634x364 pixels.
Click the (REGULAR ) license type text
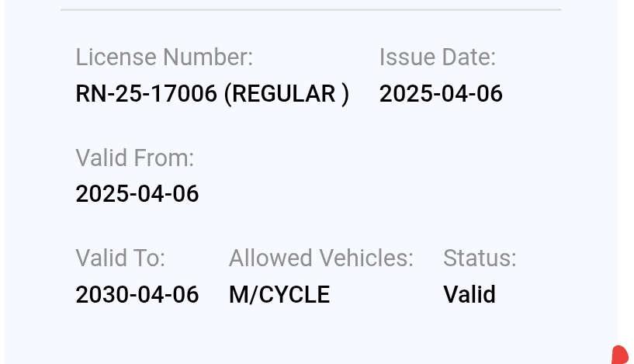286,94
